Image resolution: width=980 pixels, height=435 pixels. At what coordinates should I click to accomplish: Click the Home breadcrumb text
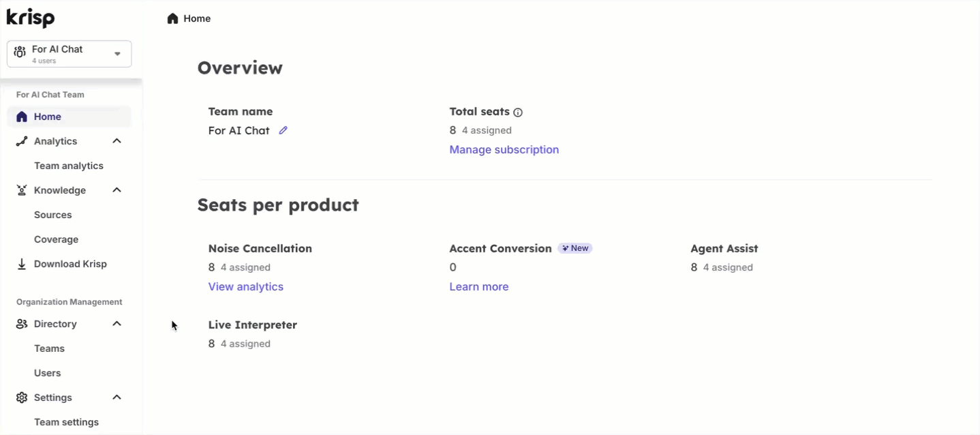pos(197,18)
